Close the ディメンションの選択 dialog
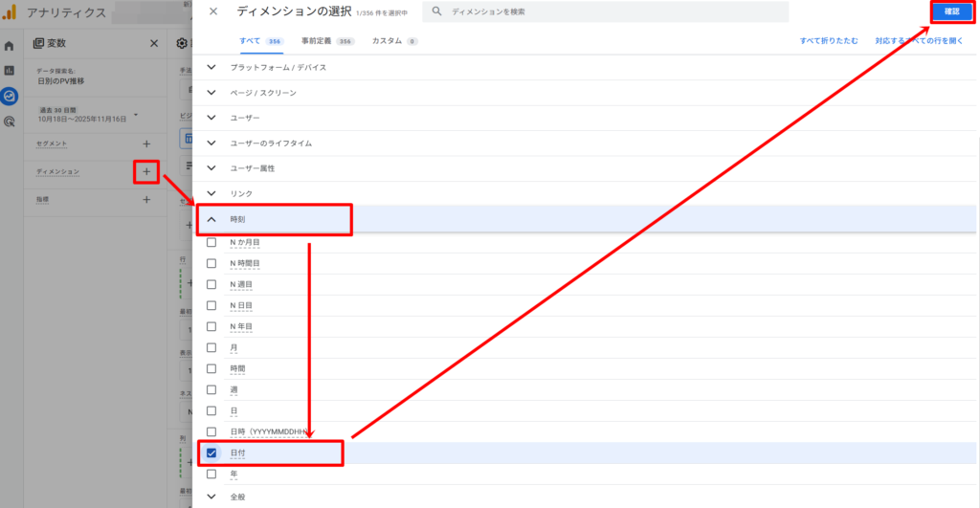This screenshot has height=508, width=980. [x=213, y=11]
